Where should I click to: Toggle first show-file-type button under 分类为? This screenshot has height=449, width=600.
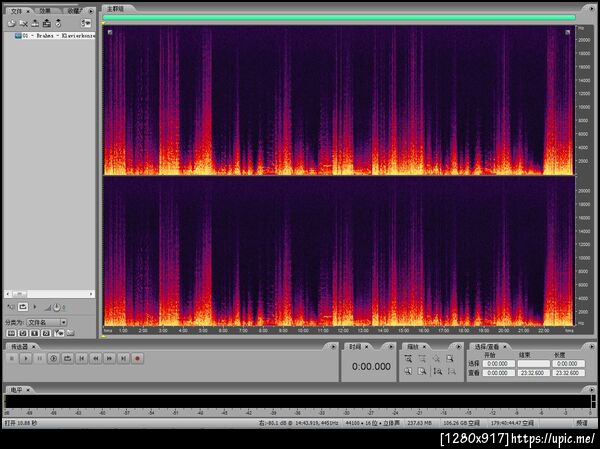11,333
